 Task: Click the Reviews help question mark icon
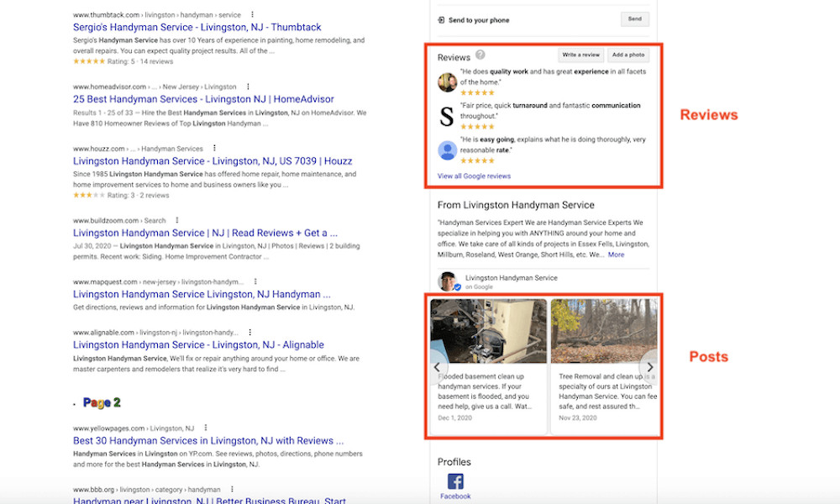pyautogui.click(x=480, y=55)
